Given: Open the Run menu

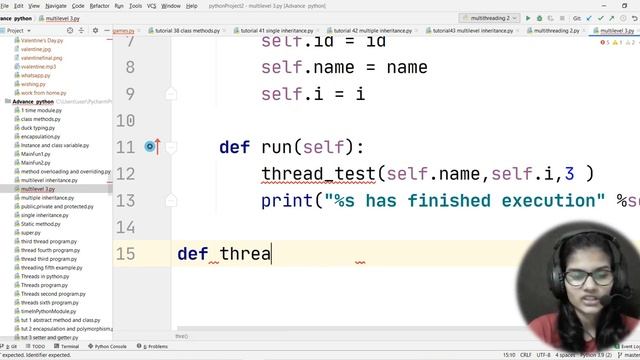Looking at the screenshot, I should 119,6.
